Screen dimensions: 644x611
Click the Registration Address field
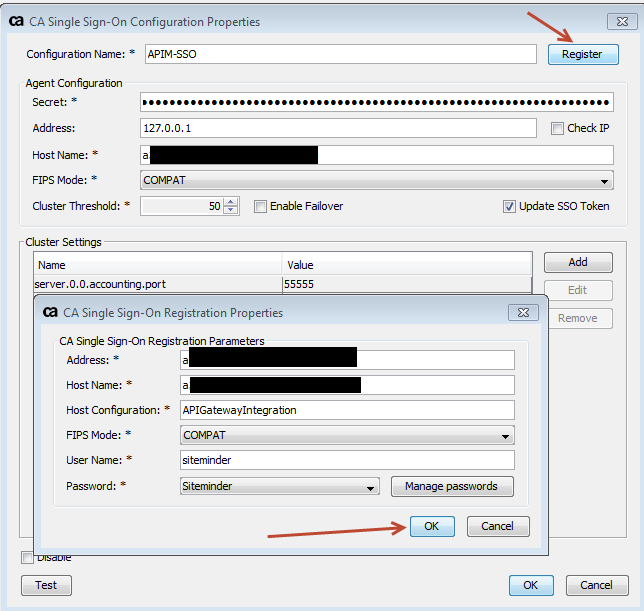click(x=347, y=360)
